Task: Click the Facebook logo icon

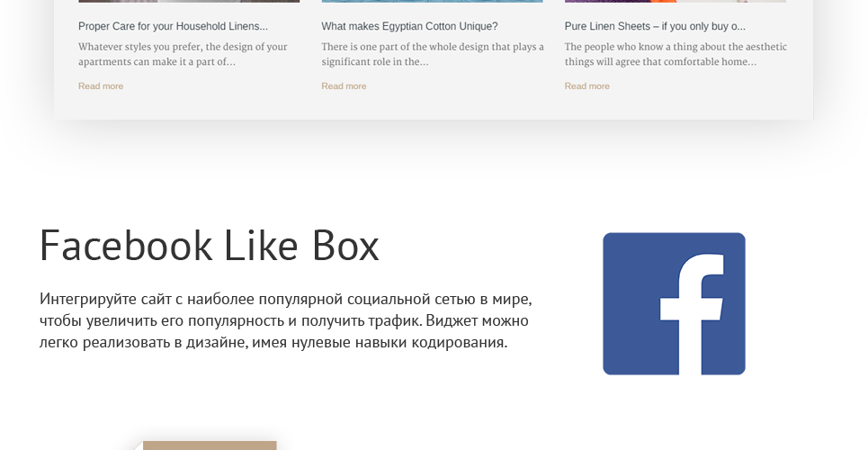Action: pyautogui.click(x=674, y=303)
